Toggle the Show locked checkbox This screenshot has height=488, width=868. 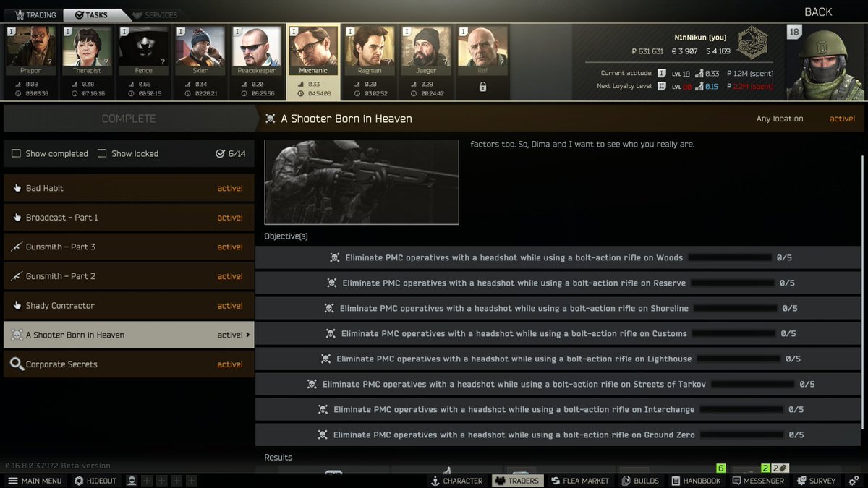102,153
